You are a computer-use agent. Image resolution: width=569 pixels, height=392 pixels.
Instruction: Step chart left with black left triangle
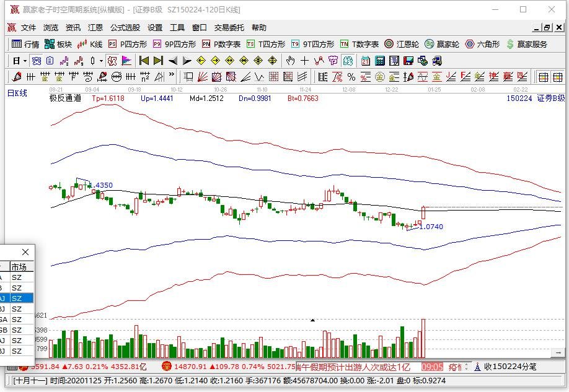(173, 61)
